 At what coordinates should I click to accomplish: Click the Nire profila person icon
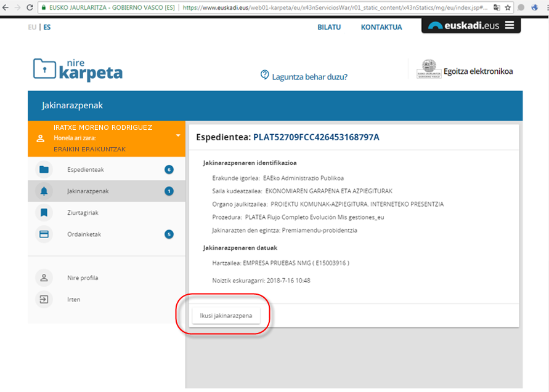tap(44, 278)
